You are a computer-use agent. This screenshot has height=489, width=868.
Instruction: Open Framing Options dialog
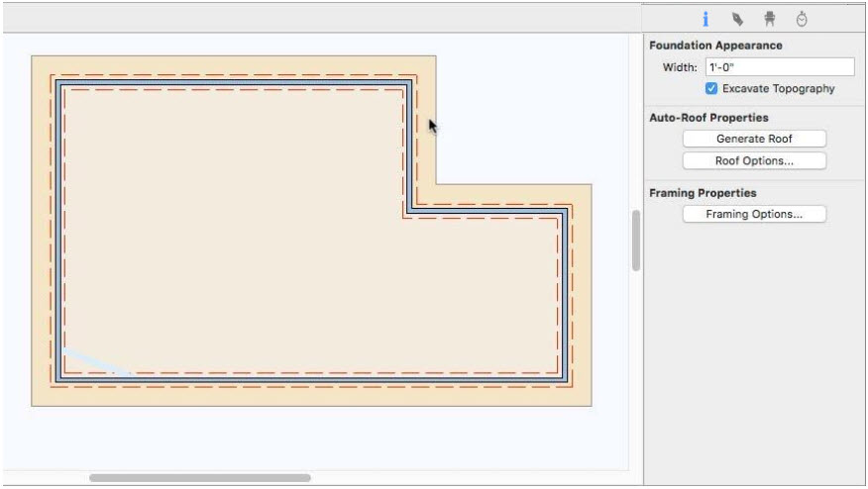(754, 214)
